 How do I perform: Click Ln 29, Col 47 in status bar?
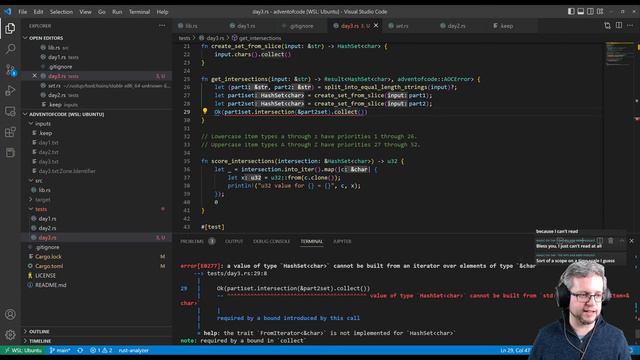[515, 350]
